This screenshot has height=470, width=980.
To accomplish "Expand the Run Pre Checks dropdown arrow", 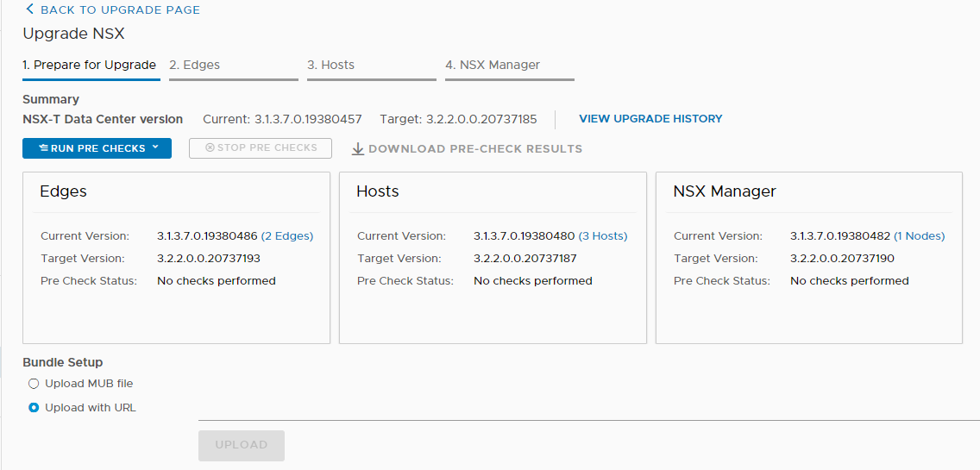I will (x=155, y=147).
